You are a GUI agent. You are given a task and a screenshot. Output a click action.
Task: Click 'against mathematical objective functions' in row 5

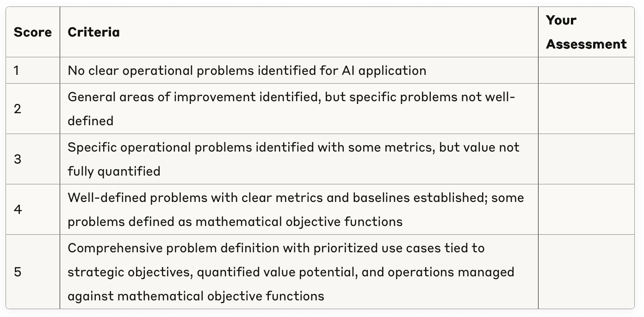pos(196,296)
